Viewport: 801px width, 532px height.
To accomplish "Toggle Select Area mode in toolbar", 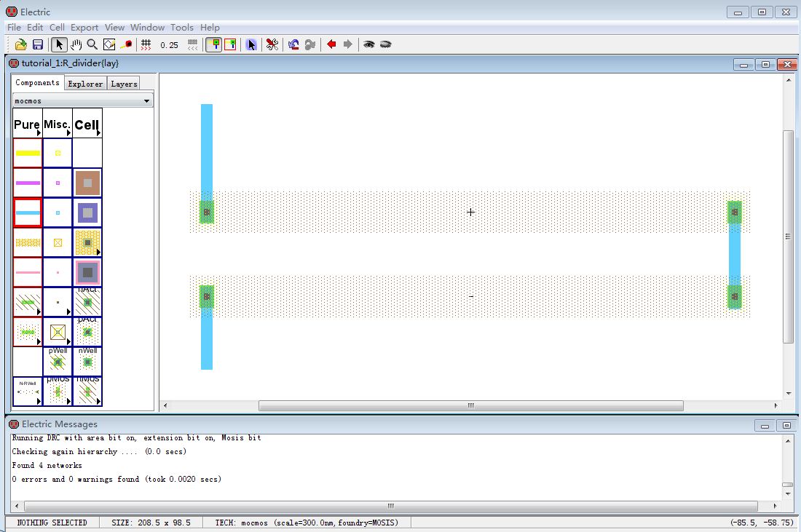I will (x=231, y=44).
